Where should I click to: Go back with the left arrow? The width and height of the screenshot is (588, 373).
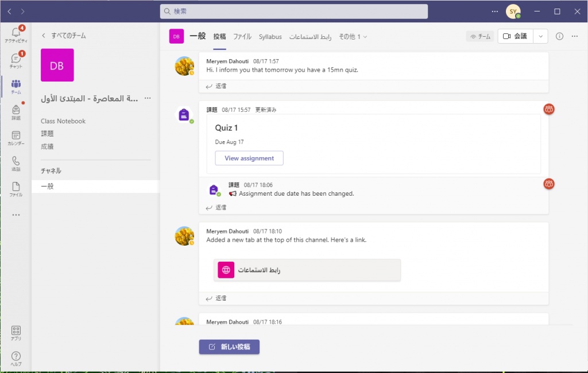pyautogui.click(x=9, y=11)
